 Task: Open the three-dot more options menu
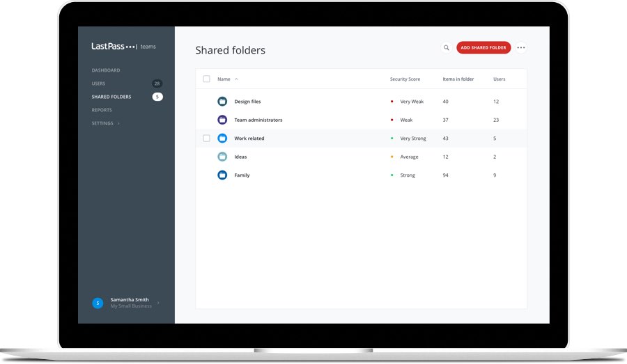pyautogui.click(x=521, y=48)
